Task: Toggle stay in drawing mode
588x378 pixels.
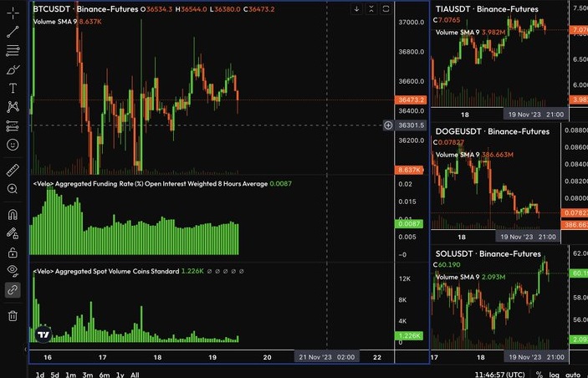Action: point(13,233)
